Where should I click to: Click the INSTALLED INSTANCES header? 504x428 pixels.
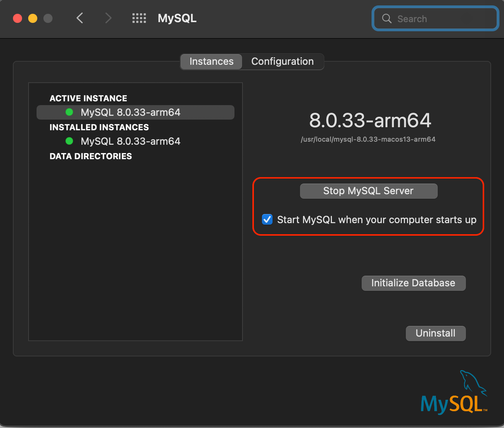[x=99, y=127]
